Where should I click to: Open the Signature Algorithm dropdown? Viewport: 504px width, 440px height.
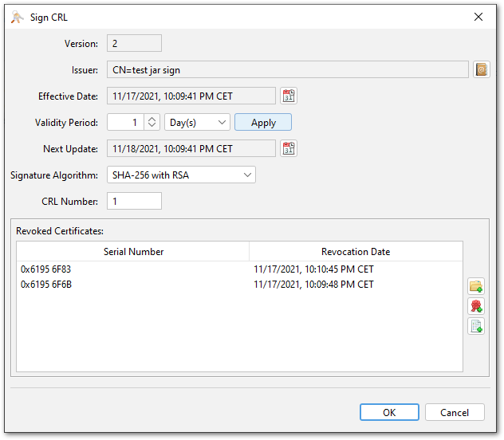point(181,175)
